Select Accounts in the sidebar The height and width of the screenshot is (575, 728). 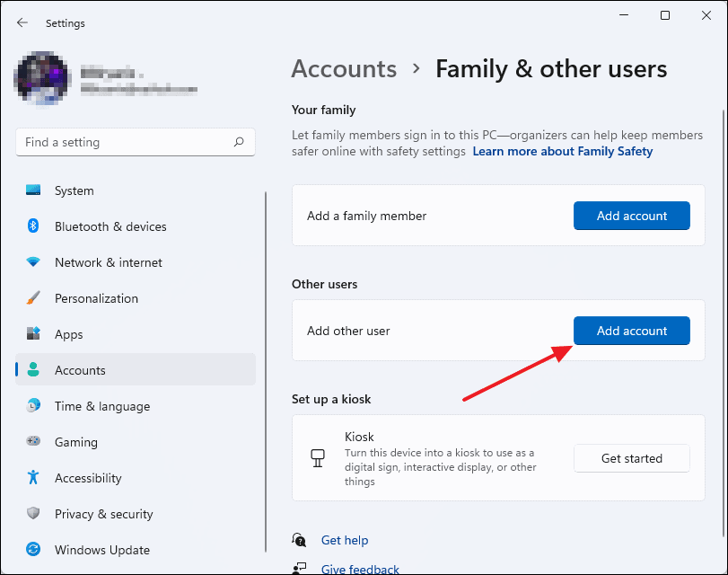82,370
